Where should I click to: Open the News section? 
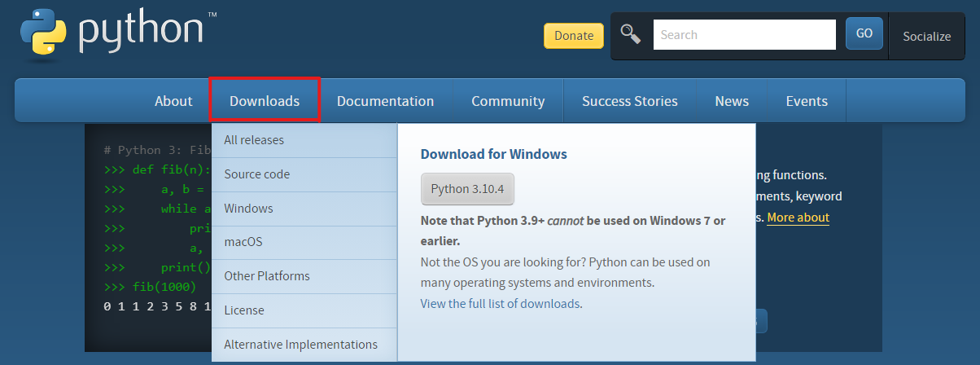pyautogui.click(x=732, y=101)
